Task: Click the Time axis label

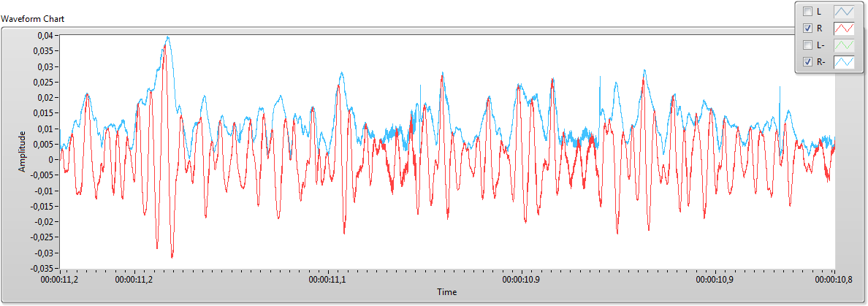Action: pos(446,291)
